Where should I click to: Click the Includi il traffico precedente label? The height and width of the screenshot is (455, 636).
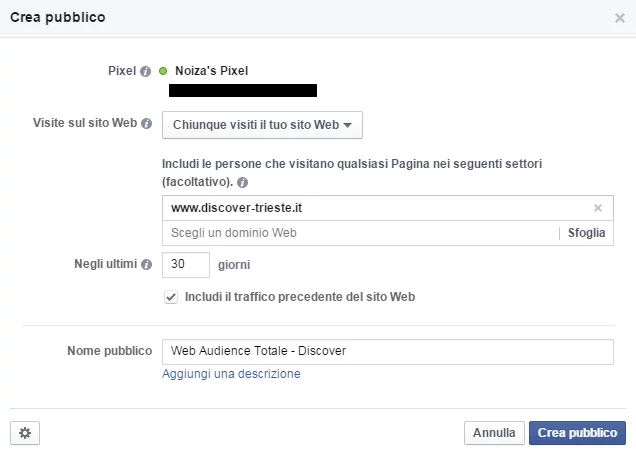pyautogui.click(x=300, y=297)
